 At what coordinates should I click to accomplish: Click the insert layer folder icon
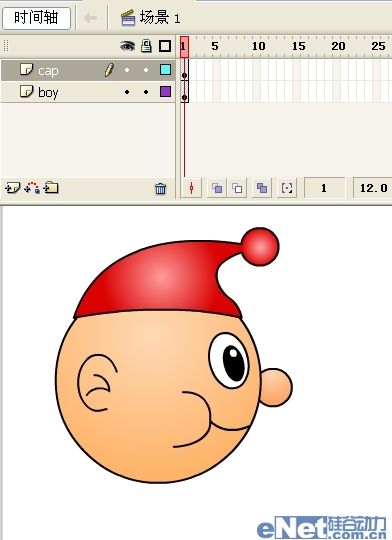tap(51, 187)
